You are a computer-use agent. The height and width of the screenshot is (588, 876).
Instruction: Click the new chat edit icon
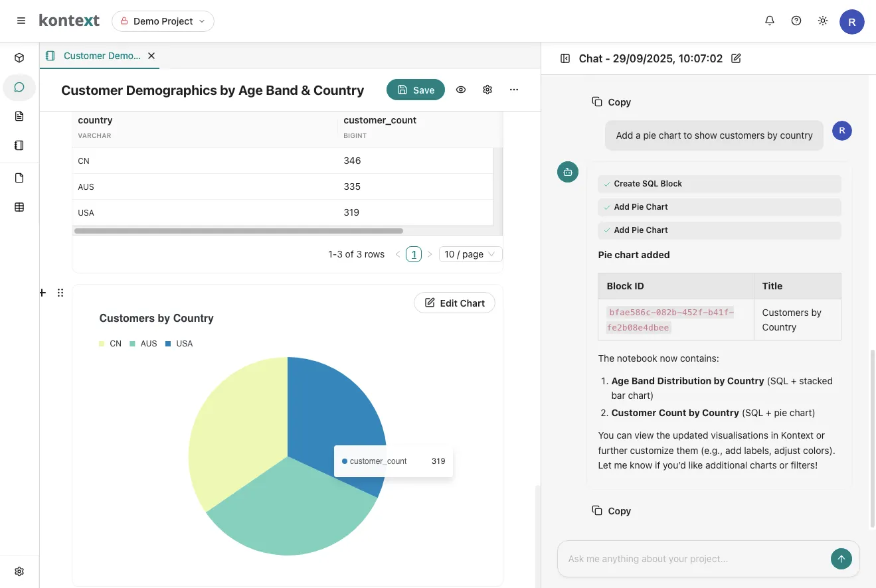(736, 58)
